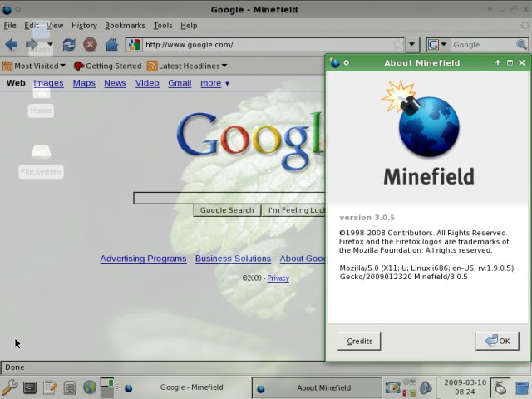Click OK in the About Minefield dialog
The image size is (532, 399).
click(x=497, y=341)
